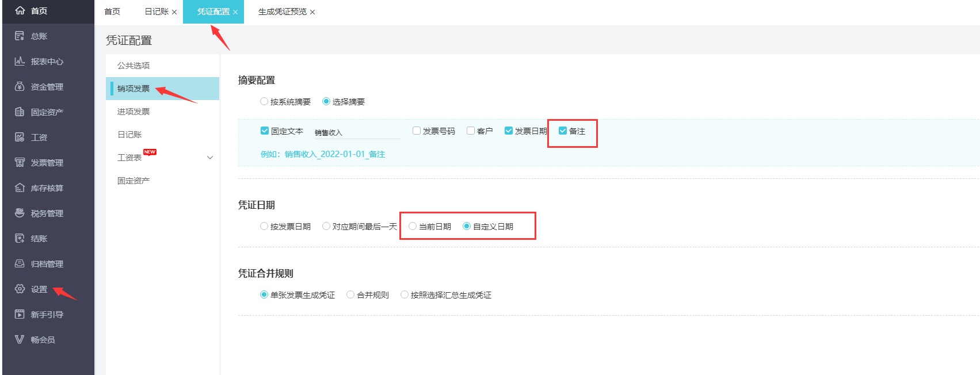Open 库存核算 warehouse icon
This screenshot has width=980, height=375.
point(20,188)
